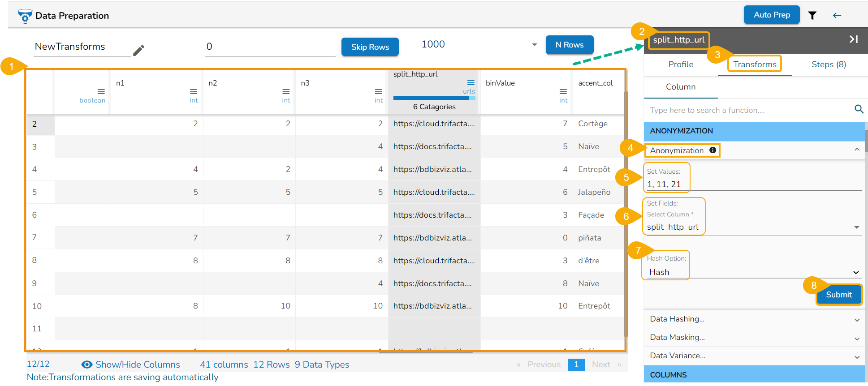Viewport: 868px width, 386px height.
Task: Toggle Show/Hide Columns eye icon
Action: coord(87,365)
